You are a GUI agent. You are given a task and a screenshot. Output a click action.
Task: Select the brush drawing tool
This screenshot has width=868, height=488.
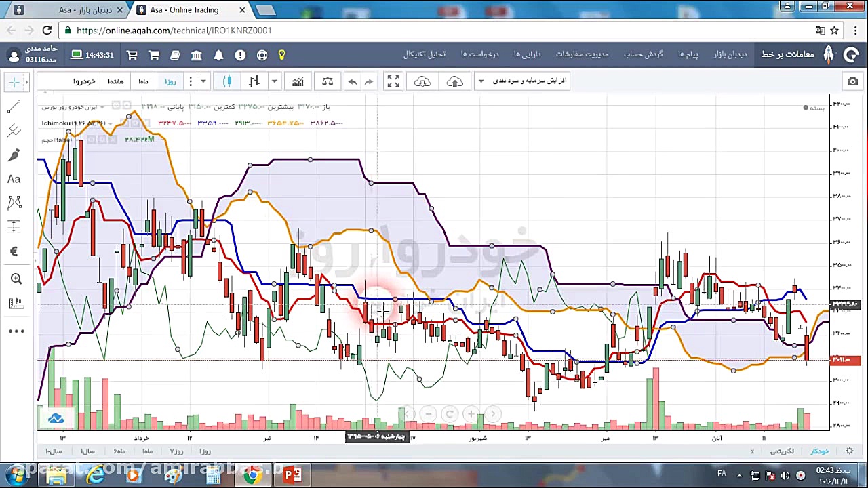point(14,155)
